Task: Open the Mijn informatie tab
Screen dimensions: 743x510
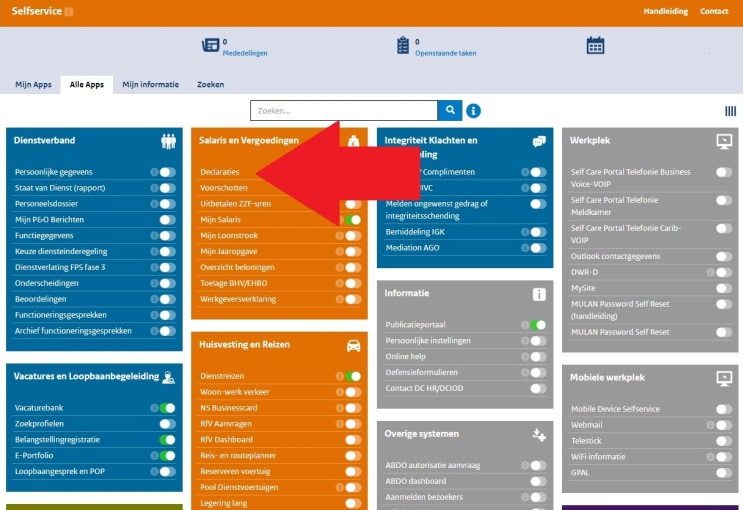Action: click(x=150, y=84)
